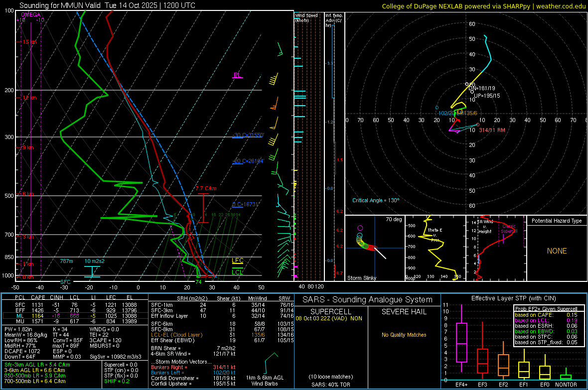
Task: Click the '-30 C=31550'' height label
Action: click(248, 135)
